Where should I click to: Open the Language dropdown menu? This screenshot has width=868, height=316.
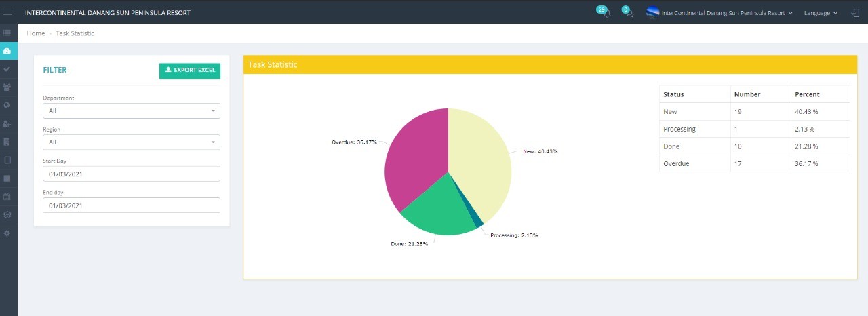click(x=821, y=13)
